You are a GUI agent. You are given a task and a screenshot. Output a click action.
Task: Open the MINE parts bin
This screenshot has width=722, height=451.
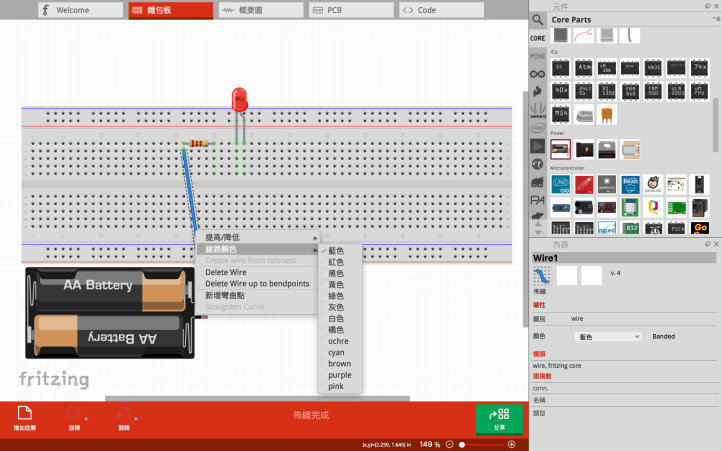click(538, 55)
